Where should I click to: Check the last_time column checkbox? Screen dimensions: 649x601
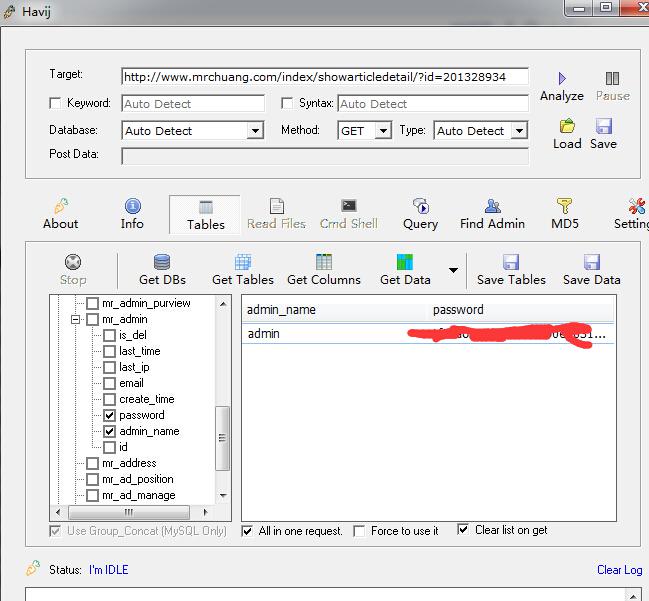pyautogui.click(x=109, y=351)
